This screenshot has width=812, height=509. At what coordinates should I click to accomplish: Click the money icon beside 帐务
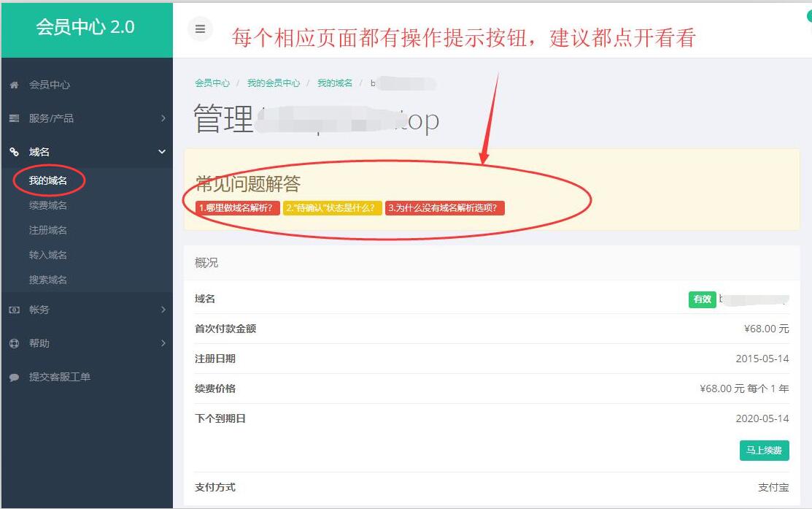point(14,310)
